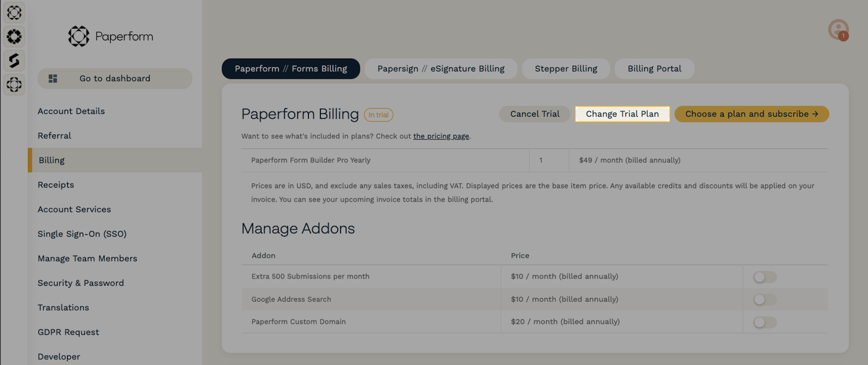Select the Billing Portal tab

[x=654, y=69]
